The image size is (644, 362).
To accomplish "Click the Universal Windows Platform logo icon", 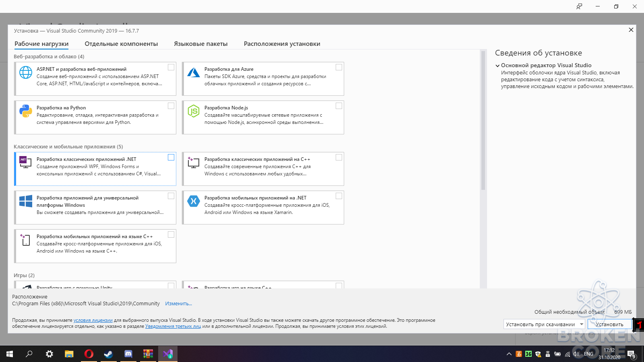I will (x=26, y=201).
